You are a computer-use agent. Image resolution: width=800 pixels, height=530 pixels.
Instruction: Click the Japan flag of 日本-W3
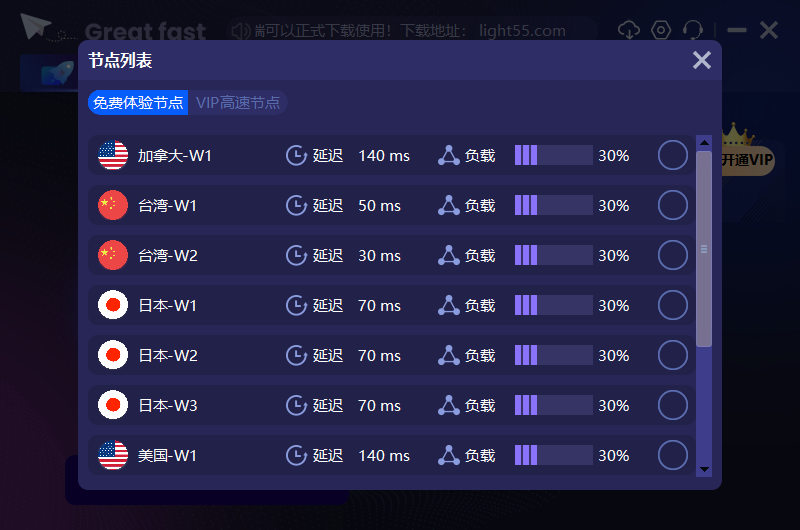(x=113, y=405)
